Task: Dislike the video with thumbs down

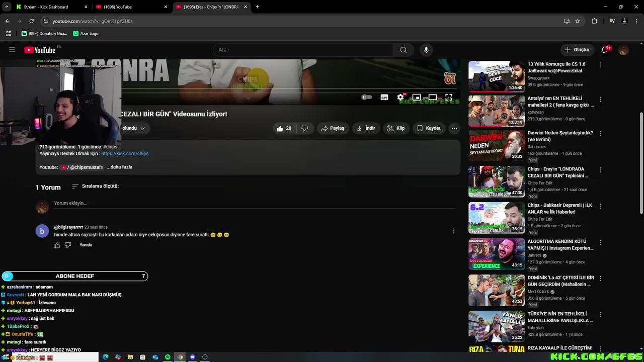Action: (x=304, y=128)
